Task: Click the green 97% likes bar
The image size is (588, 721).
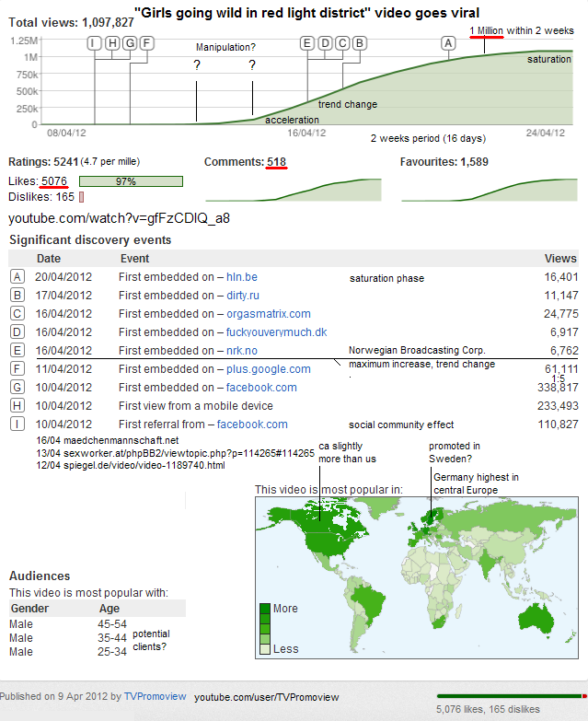Action: (x=131, y=181)
